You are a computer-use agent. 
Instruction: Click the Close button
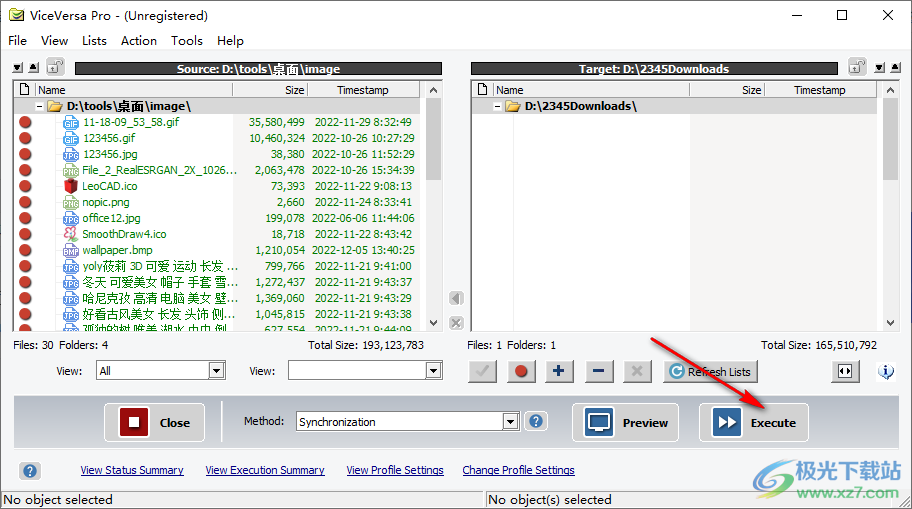(155, 422)
